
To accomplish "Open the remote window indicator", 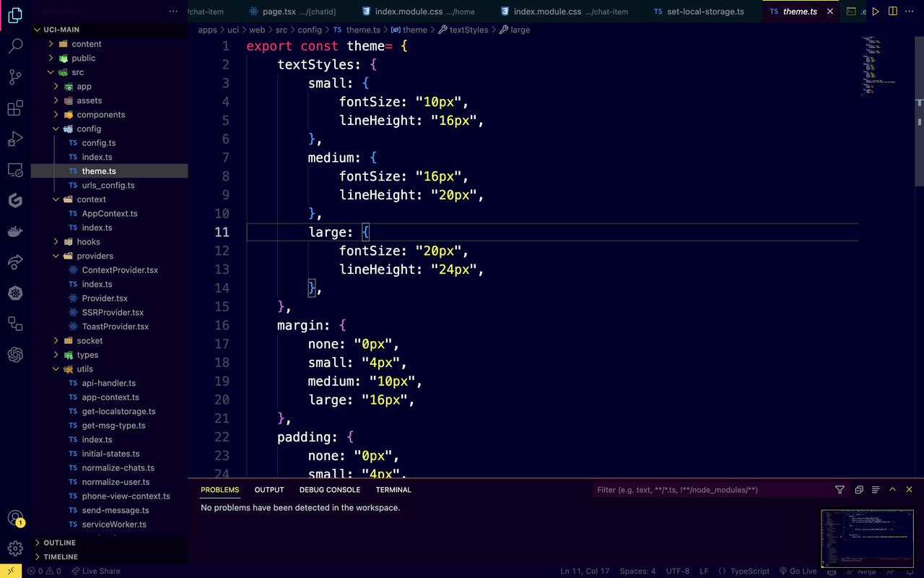I will 11,571.
